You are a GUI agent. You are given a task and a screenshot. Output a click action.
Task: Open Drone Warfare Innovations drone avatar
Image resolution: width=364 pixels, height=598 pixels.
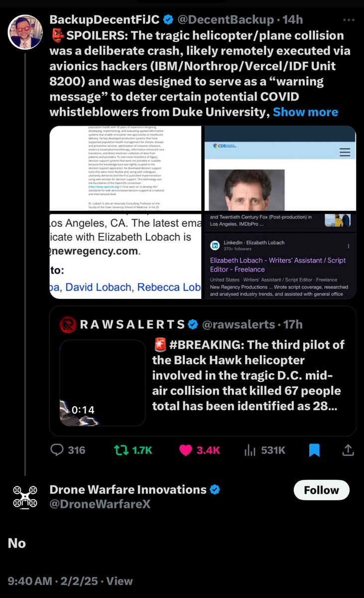coord(25,497)
